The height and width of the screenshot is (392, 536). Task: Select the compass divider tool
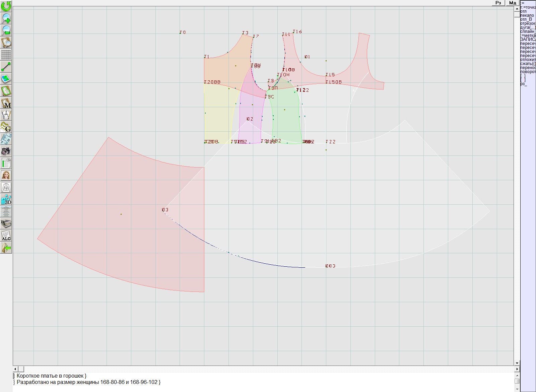pyautogui.click(x=6, y=115)
